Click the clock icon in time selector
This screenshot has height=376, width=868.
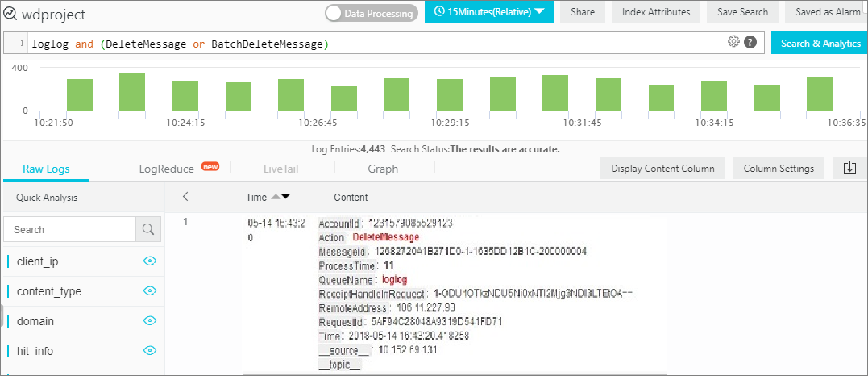coord(439,11)
